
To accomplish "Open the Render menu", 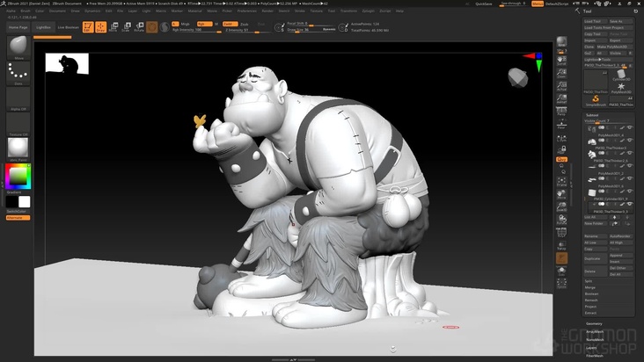I will click(x=267, y=11).
